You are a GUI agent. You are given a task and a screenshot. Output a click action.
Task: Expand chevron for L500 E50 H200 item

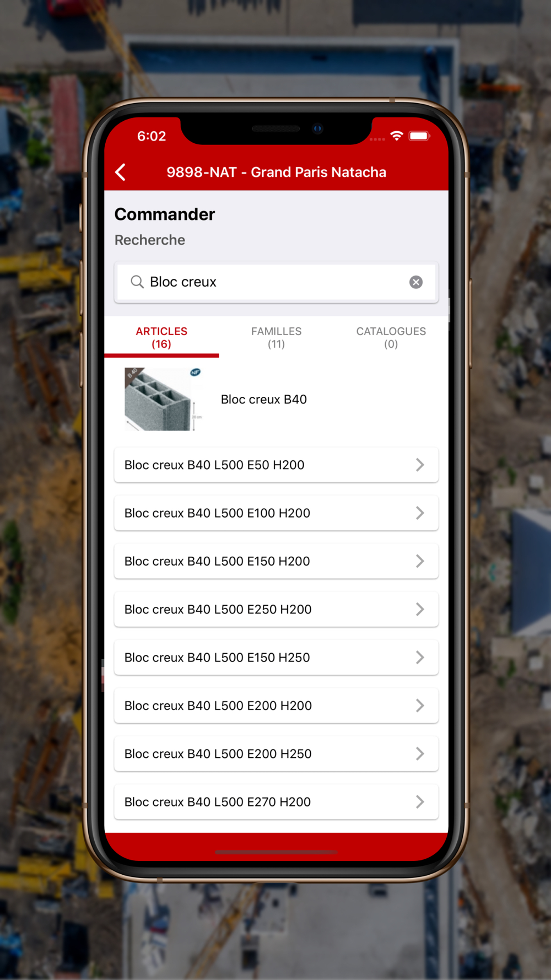[420, 465]
